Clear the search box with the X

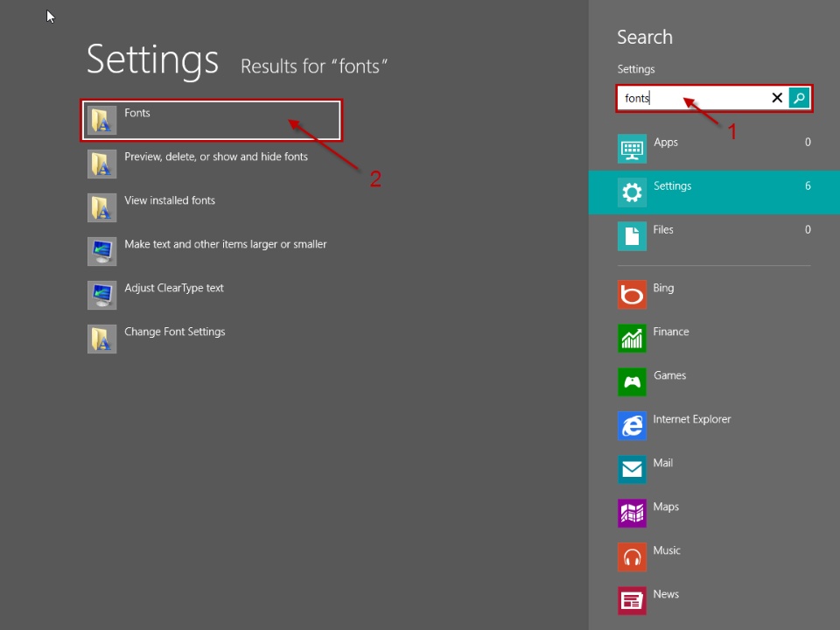coord(777,97)
